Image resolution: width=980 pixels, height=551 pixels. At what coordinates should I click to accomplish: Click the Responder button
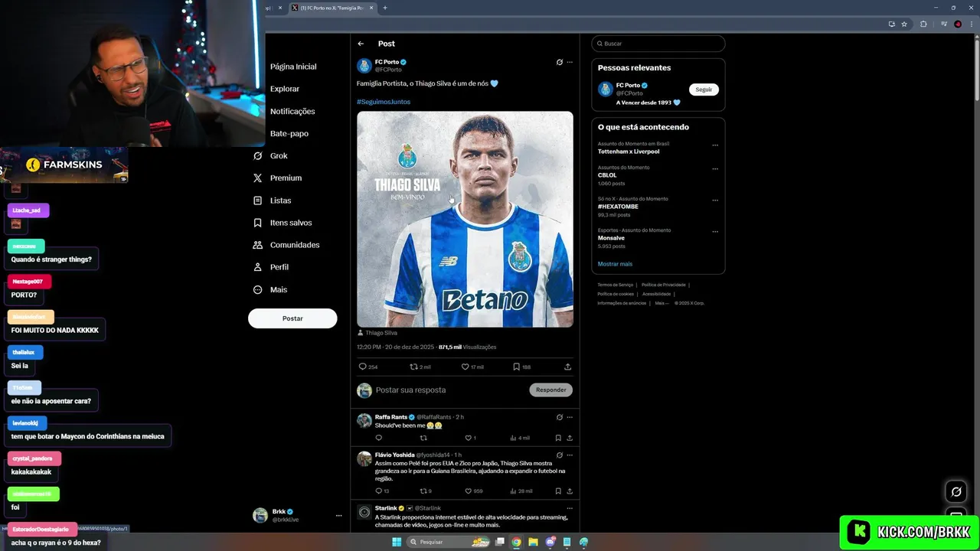pyautogui.click(x=550, y=390)
